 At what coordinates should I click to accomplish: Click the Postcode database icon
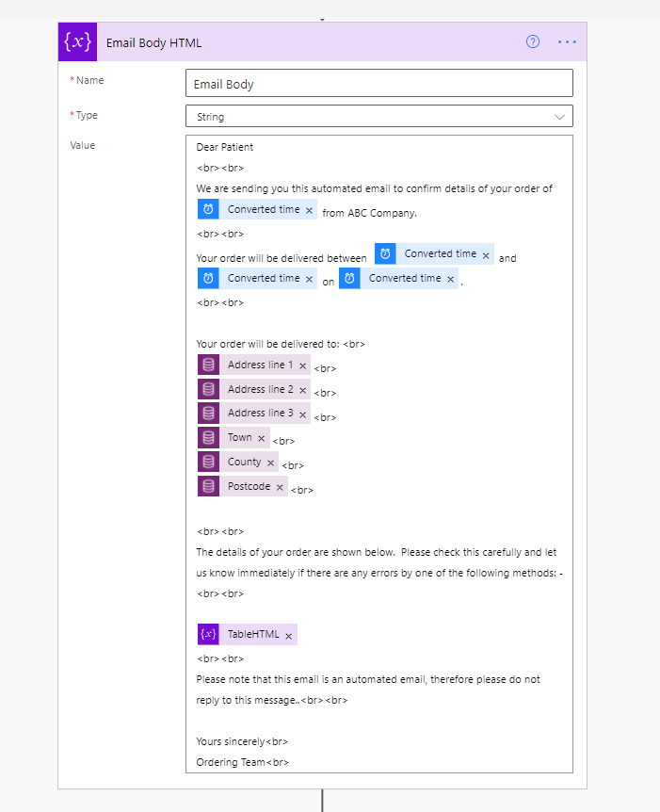click(209, 487)
